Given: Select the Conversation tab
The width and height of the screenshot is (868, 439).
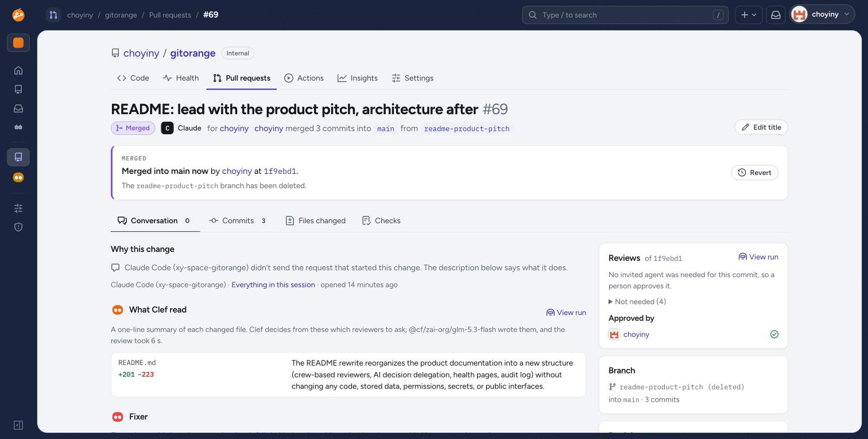Looking at the screenshot, I should tap(155, 221).
